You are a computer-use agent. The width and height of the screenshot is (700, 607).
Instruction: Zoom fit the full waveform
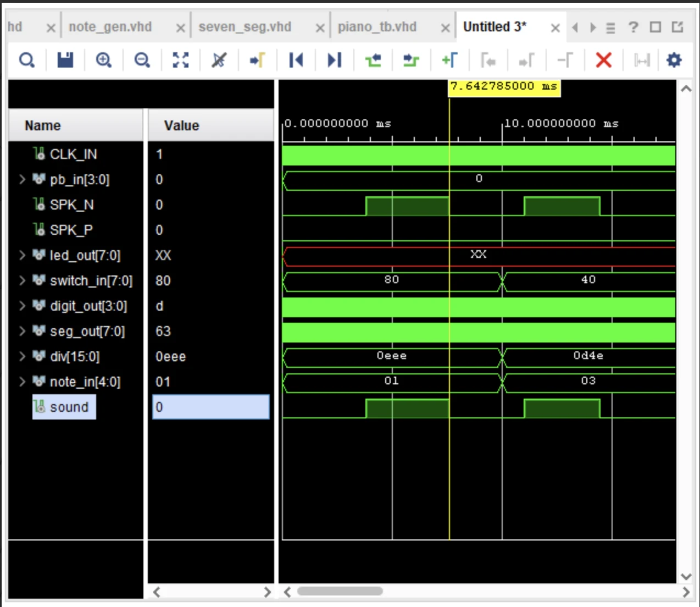click(181, 60)
